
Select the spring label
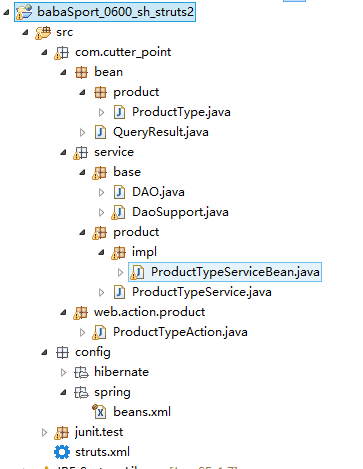(112, 393)
